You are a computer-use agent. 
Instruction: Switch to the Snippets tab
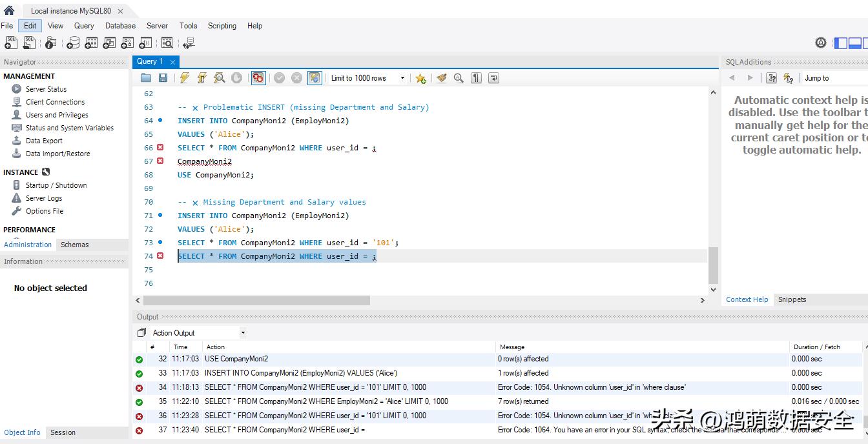pyautogui.click(x=792, y=299)
